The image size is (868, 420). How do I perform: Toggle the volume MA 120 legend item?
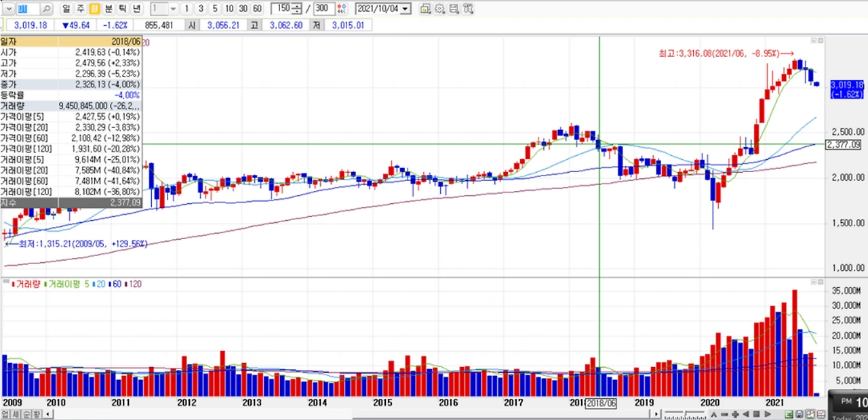(134, 284)
